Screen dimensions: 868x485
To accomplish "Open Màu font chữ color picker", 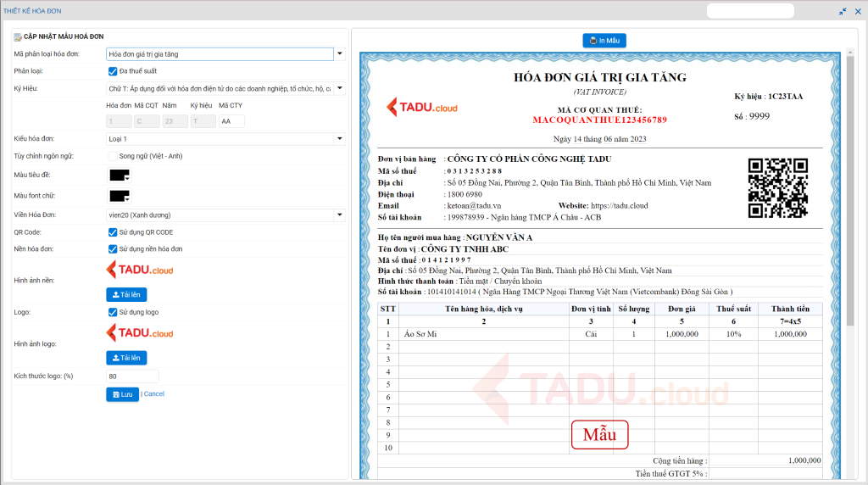I will 120,196.
